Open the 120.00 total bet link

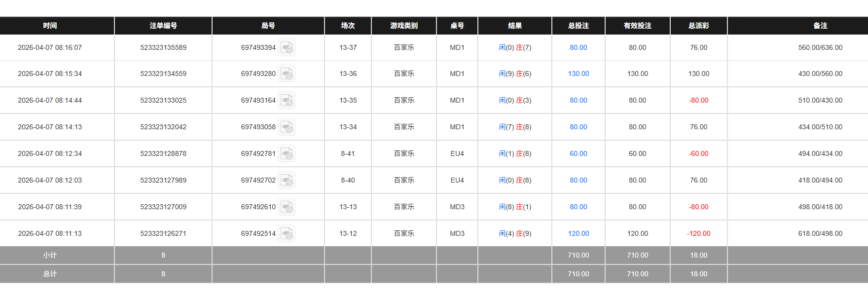pyautogui.click(x=579, y=234)
